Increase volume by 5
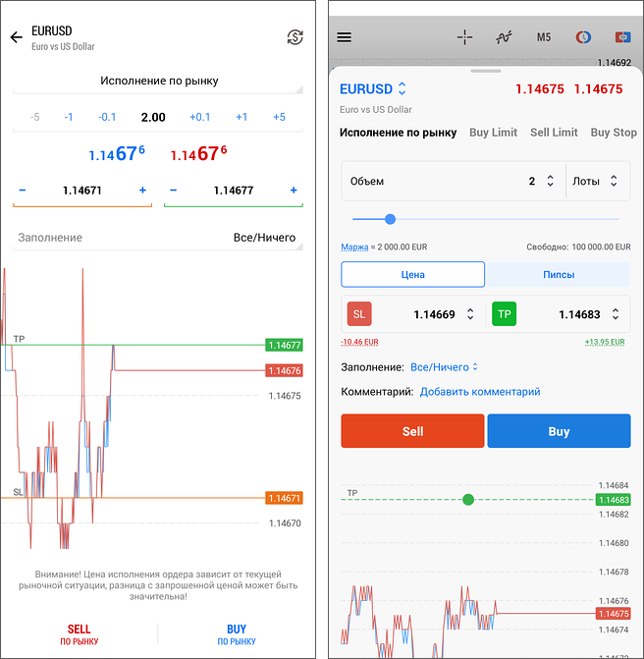Viewport: 644px width, 659px height. point(280,117)
